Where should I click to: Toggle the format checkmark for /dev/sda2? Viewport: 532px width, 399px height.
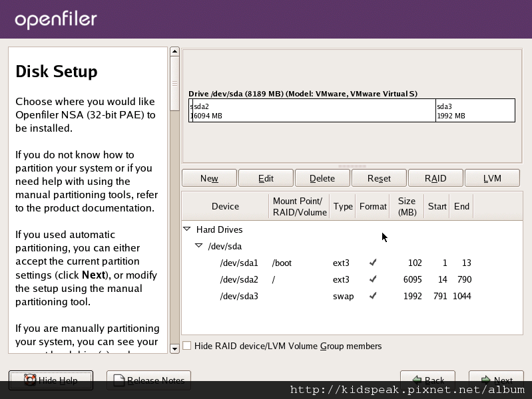(373, 279)
